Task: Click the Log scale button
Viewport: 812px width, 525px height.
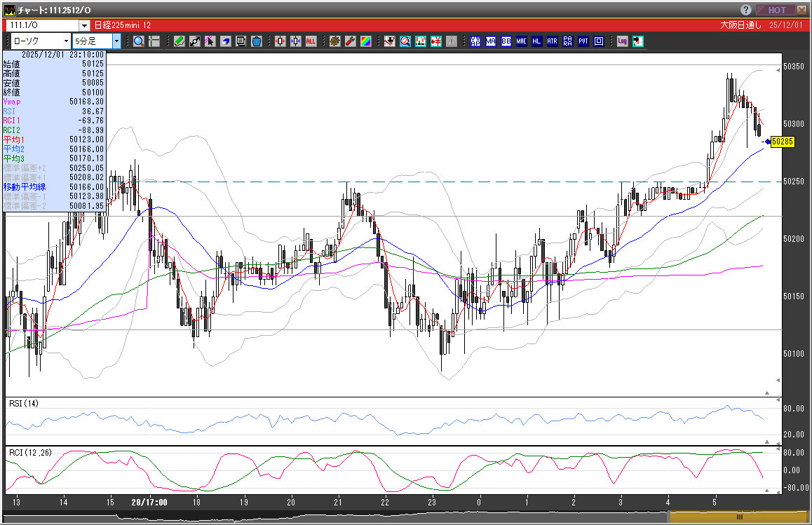Action: click(x=622, y=41)
